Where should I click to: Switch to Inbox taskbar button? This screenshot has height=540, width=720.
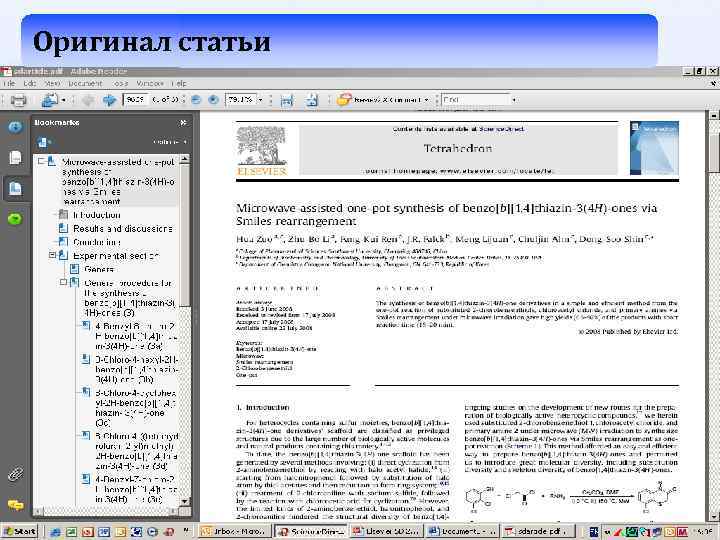(234, 532)
